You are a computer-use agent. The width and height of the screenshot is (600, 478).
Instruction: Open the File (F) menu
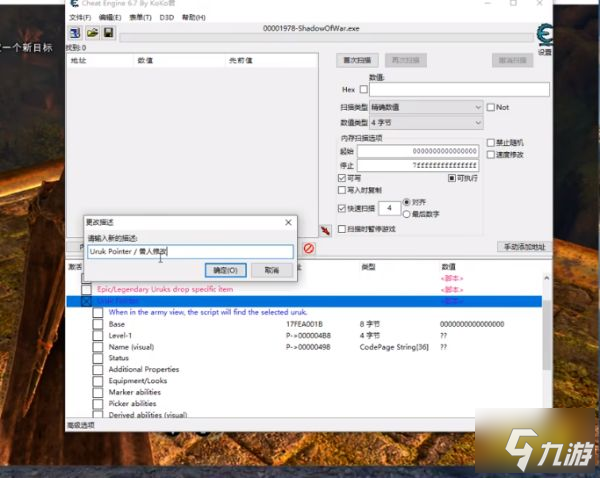(x=80, y=18)
